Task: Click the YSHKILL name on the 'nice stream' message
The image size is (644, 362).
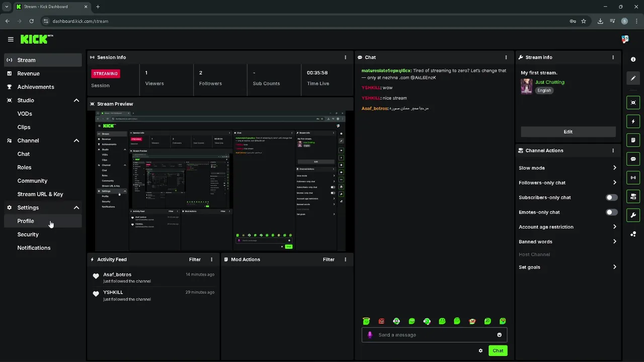Action: click(x=371, y=98)
